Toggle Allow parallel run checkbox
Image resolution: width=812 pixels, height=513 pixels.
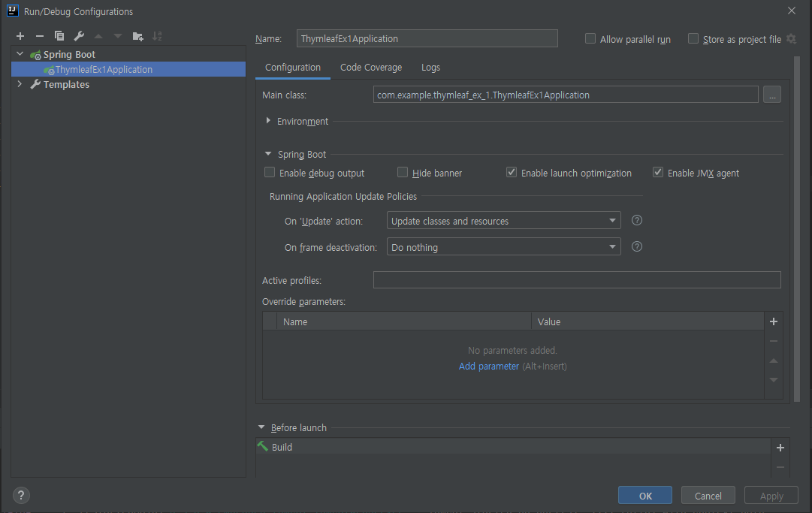pos(590,39)
